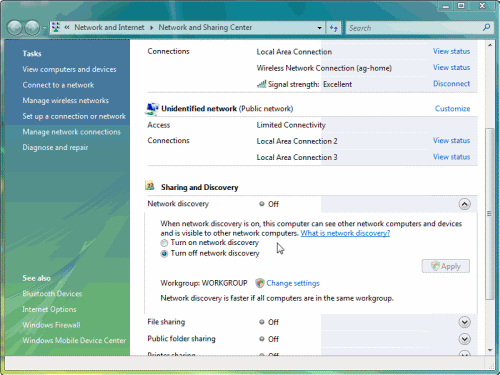Disconnect the wireless network
The width and height of the screenshot is (500, 375).
click(x=451, y=84)
